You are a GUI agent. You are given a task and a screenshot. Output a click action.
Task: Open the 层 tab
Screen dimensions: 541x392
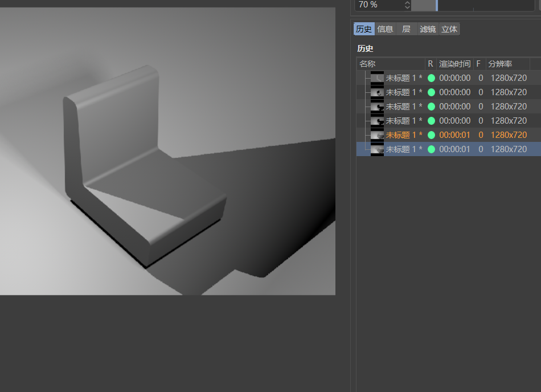click(x=406, y=29)
